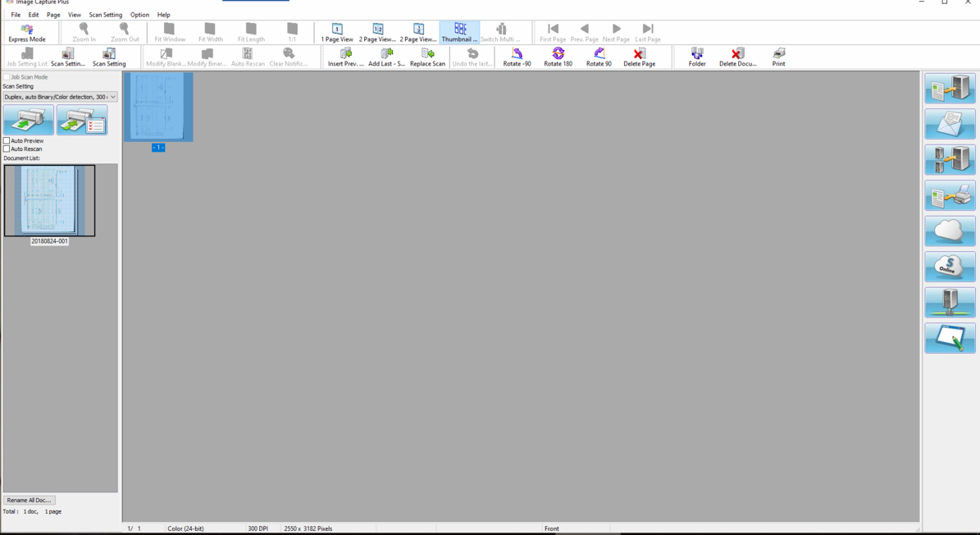Click the Rename All Doc... button
This screenshot has height=535, width=980.
[x=29, y=500]
